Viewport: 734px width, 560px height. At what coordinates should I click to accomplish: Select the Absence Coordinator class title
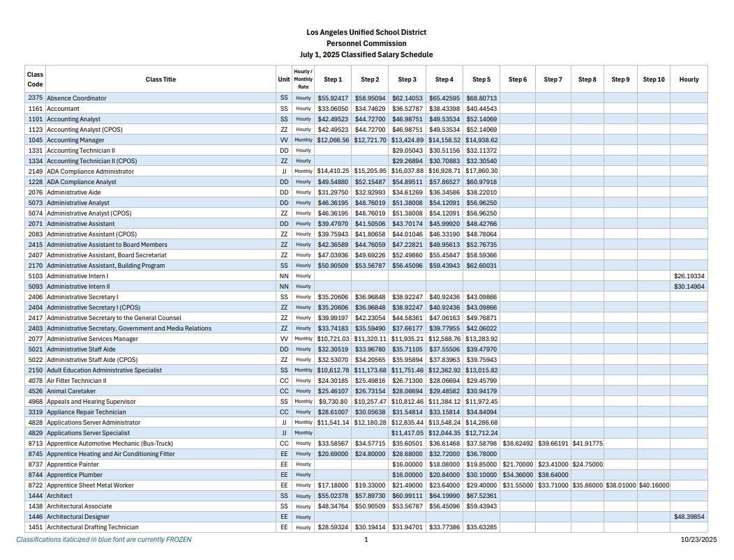77,98
